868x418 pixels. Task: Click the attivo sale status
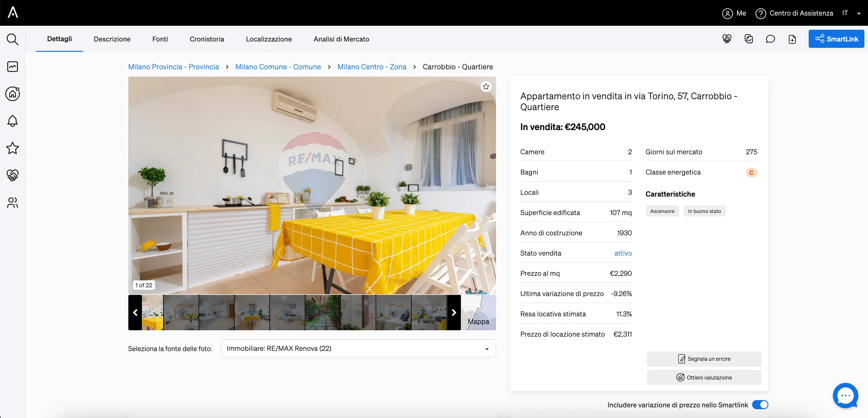(x=623, y=253)
